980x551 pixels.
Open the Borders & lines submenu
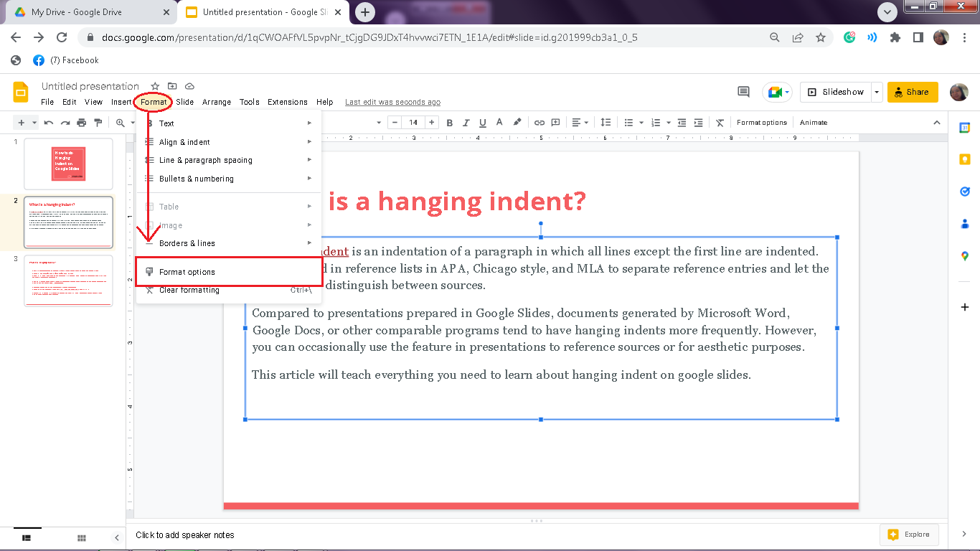pyautogui.click(x=228, y=243)
